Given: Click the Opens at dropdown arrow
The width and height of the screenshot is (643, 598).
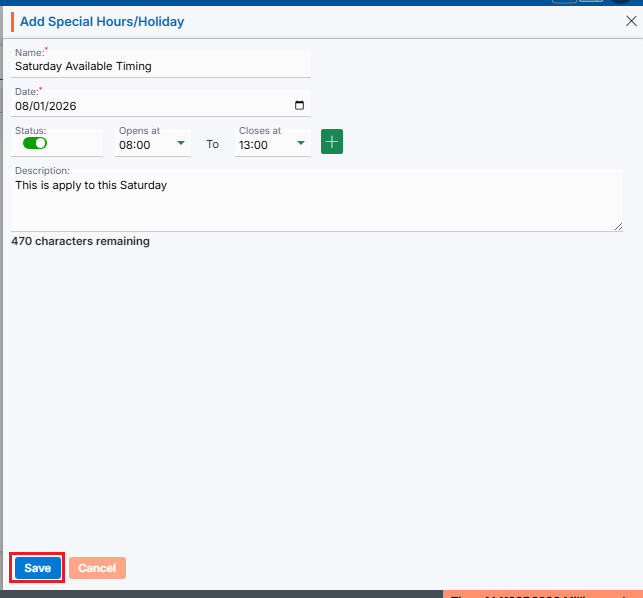Looking at the screenshot, I should click(x=181, y=143).
